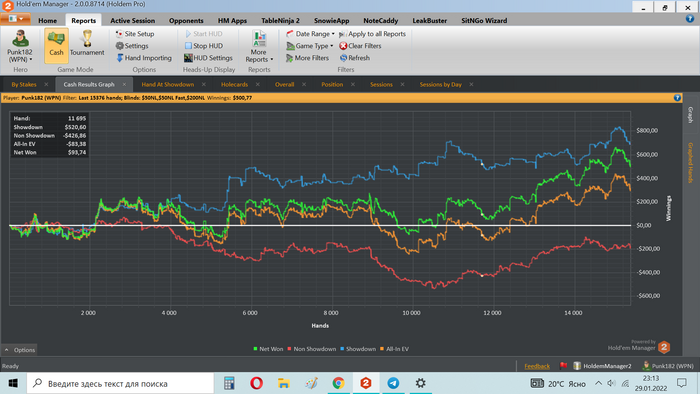Viewport: 700px width, 394px height.
Task: Open the Windows Start menu
Action: pos(13,383)
